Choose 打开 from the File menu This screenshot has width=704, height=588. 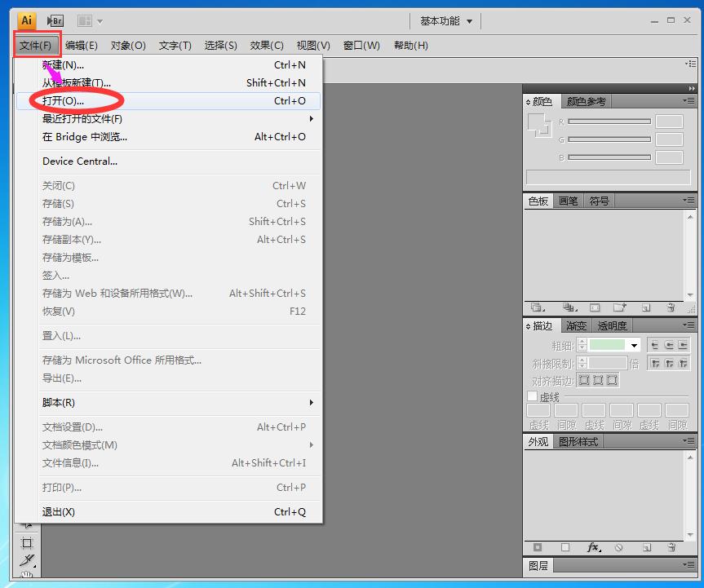(x=61, y=100)
